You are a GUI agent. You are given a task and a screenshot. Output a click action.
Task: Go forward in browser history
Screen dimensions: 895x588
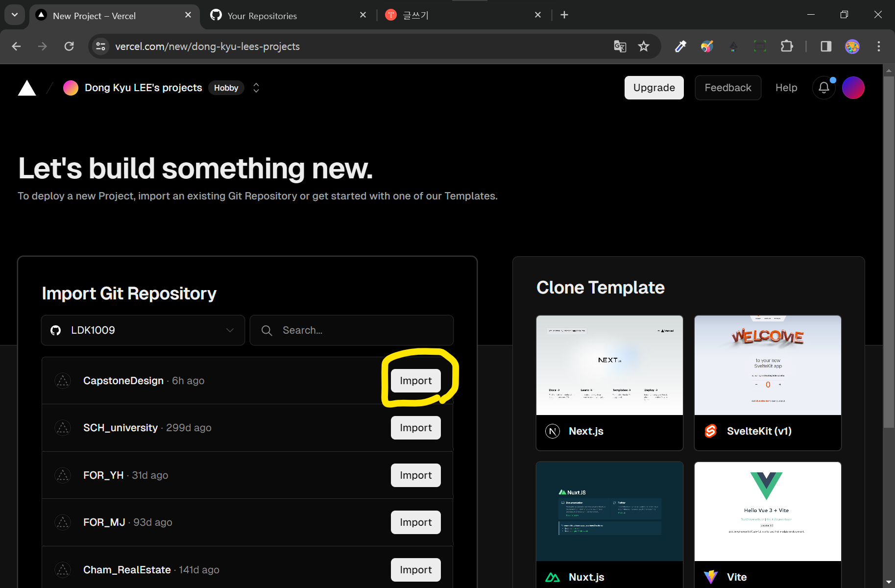pyautogui.click(x=43, y=46)
